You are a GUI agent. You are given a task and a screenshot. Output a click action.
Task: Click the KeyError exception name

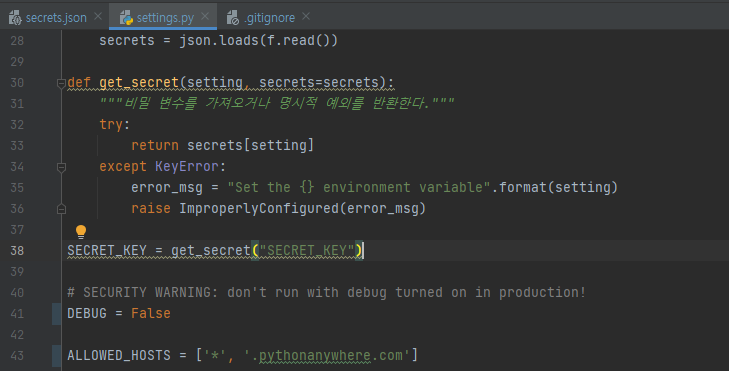pos(186,166)
